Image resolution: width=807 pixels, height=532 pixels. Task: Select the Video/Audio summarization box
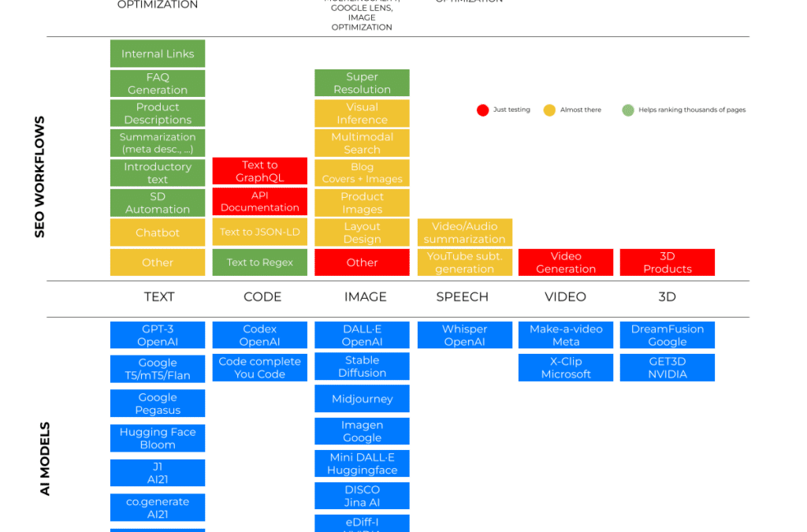click(x=465, y=233)
